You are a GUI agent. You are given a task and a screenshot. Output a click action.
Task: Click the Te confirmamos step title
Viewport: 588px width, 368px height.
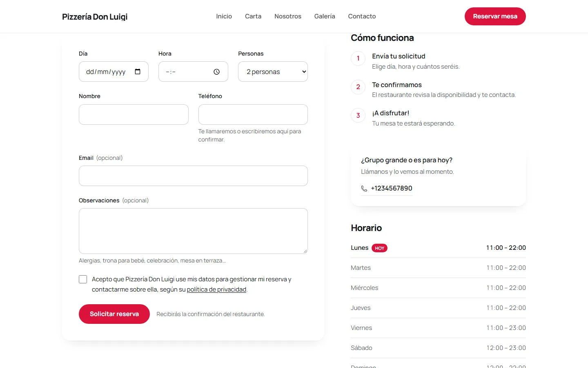point(397,85)
